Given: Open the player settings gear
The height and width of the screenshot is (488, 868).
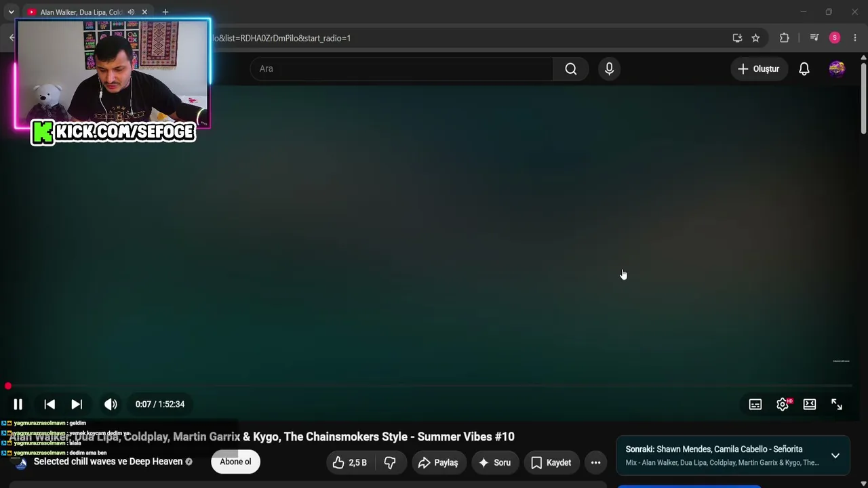Looking at the screenshot, I should [x=783, y=404].
